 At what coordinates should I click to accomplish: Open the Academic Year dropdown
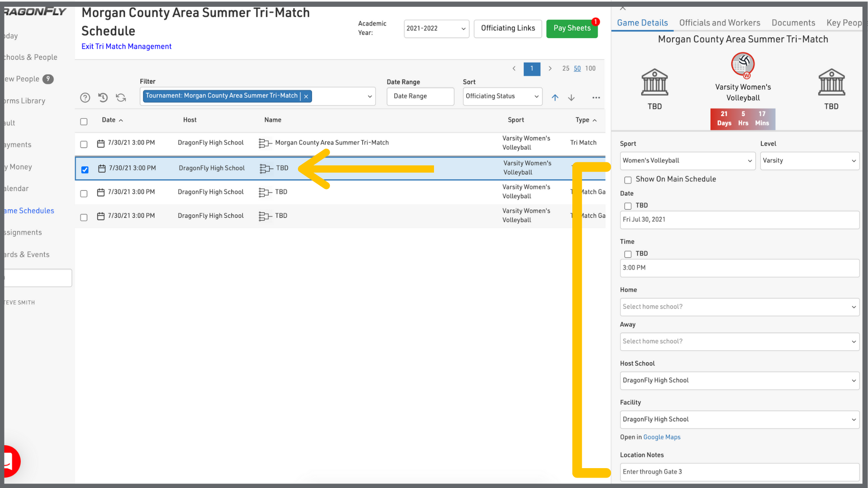[x=436, y=28]
